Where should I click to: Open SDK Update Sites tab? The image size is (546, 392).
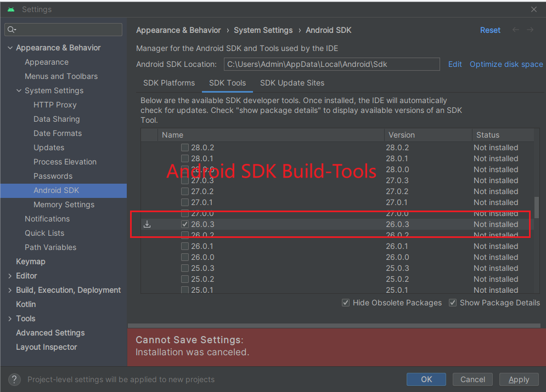292,83
